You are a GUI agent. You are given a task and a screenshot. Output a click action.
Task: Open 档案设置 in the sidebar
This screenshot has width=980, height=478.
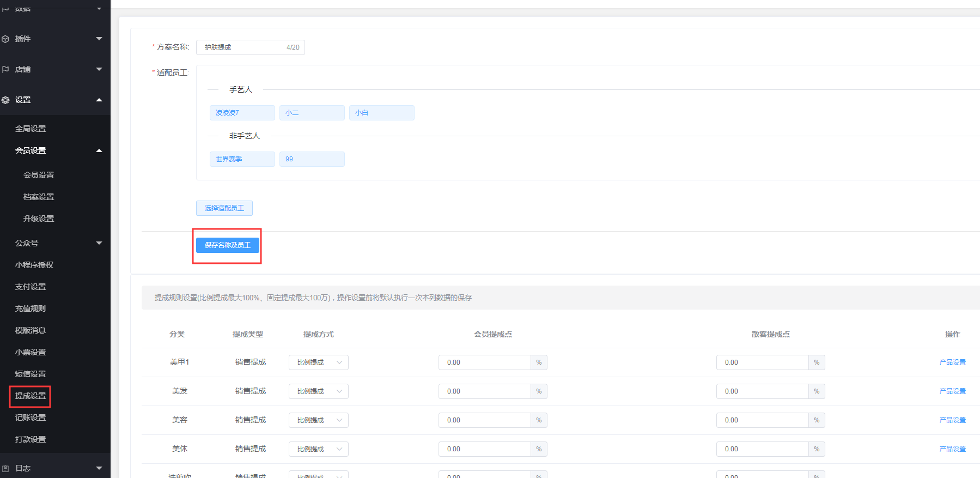(39, 197)
